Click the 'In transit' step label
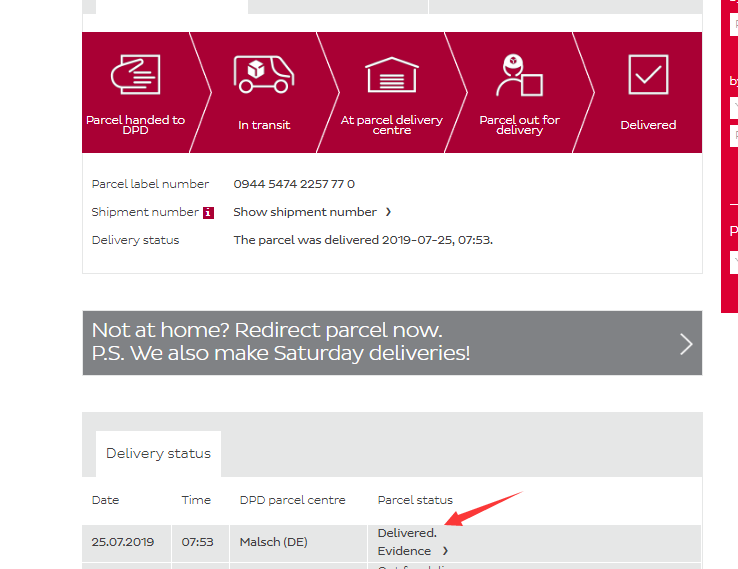The height and width of the screenshot is (569, 738). (264, 125)
